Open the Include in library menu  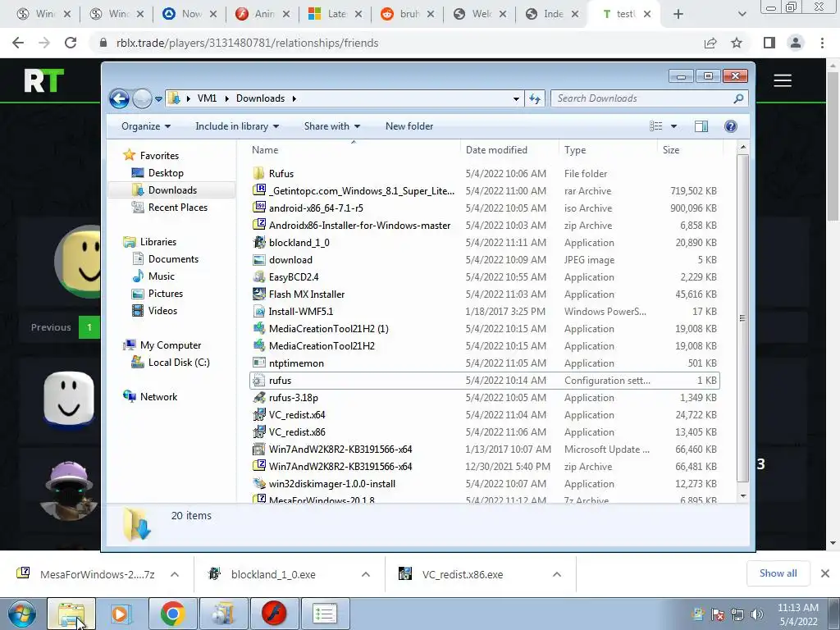click(237, 126)
